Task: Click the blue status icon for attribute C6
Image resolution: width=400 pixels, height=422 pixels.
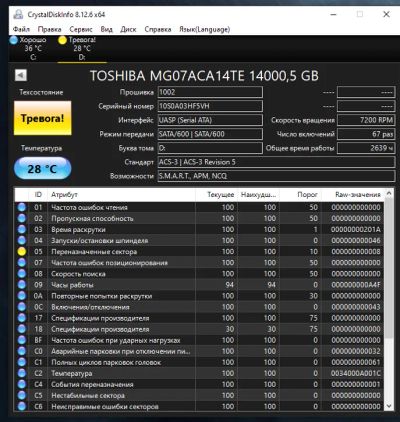Action: tap(22, 406)
